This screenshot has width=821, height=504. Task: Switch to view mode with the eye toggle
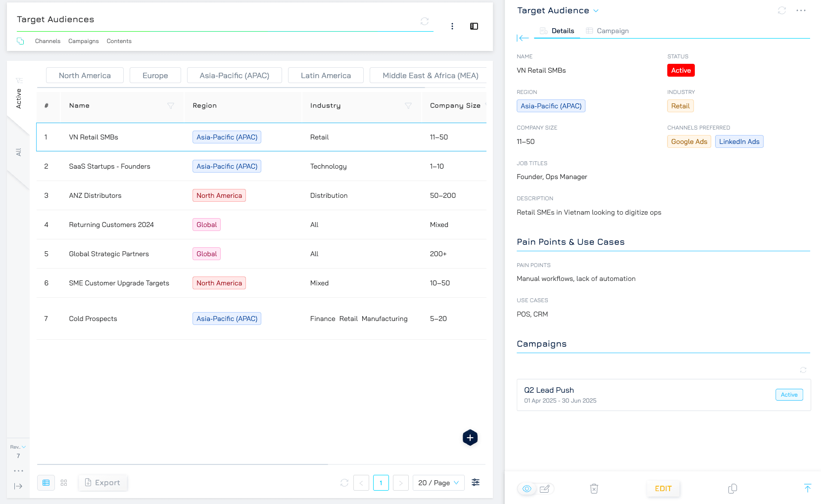coord(527,489)
